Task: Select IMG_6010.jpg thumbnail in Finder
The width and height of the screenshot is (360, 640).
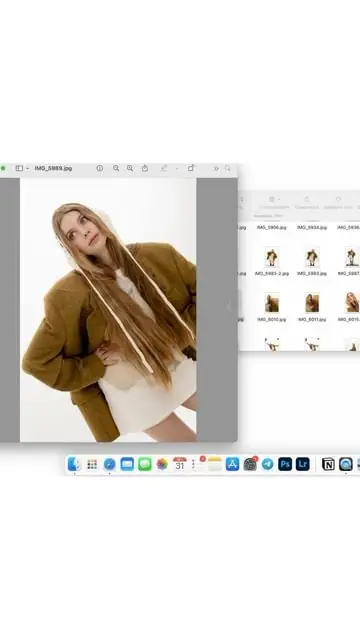Action: point(271,303)
